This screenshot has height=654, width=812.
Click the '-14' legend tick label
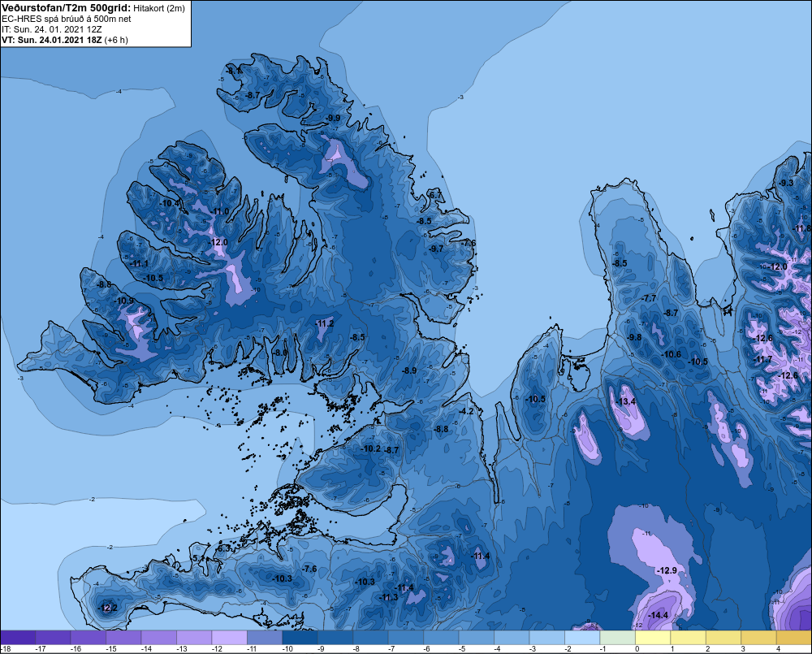click(x=146, y=649)
